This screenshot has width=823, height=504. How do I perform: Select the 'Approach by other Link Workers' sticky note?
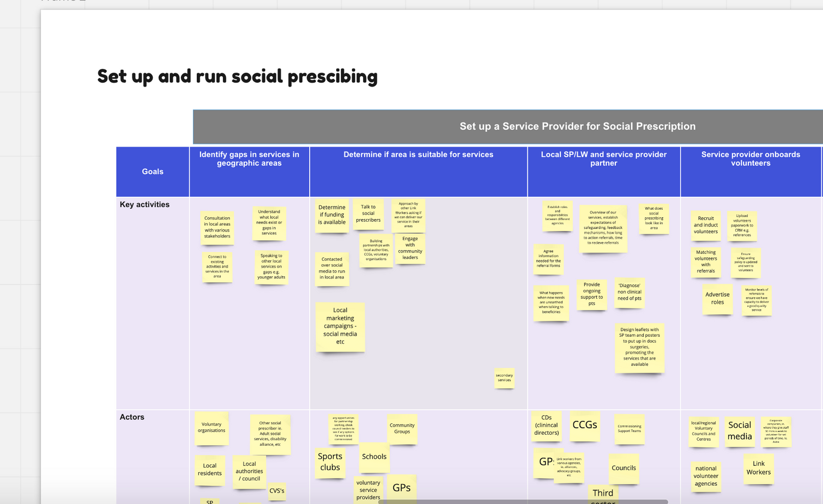[x=408, y=215]
